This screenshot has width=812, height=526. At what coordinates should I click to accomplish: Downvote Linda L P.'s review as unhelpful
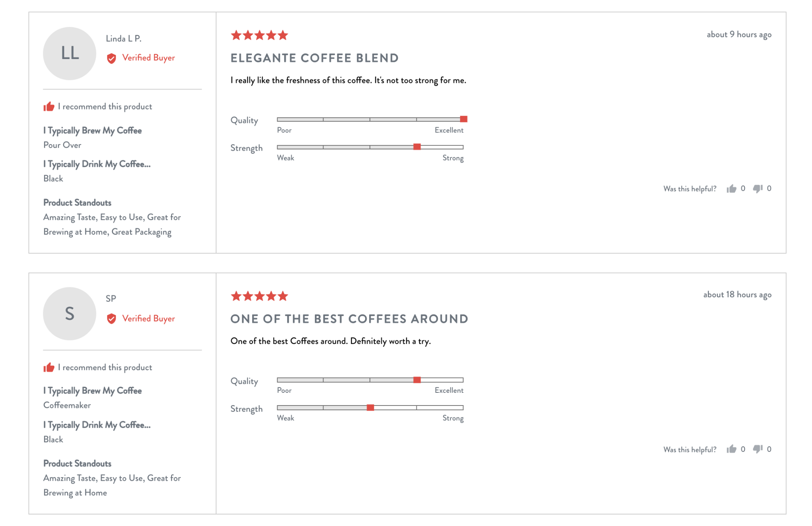(x=758, y=189)
